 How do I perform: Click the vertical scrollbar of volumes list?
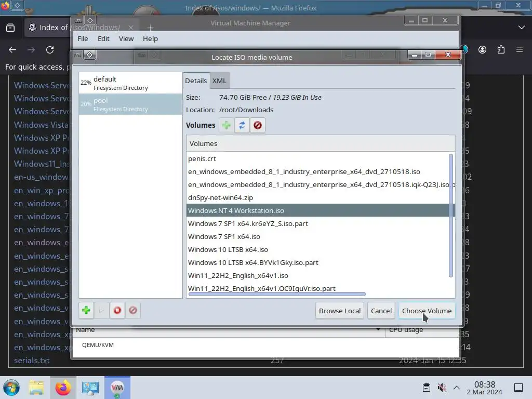(451, 216)
